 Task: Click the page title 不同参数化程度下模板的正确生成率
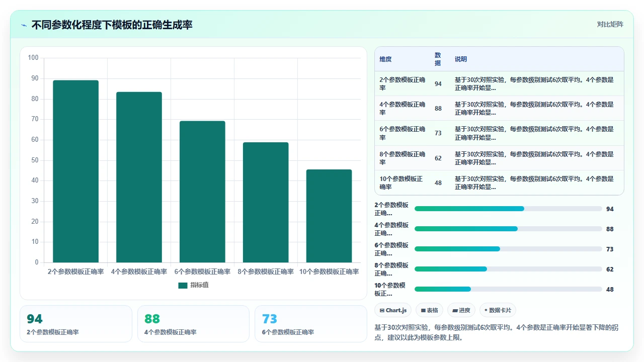112,25
